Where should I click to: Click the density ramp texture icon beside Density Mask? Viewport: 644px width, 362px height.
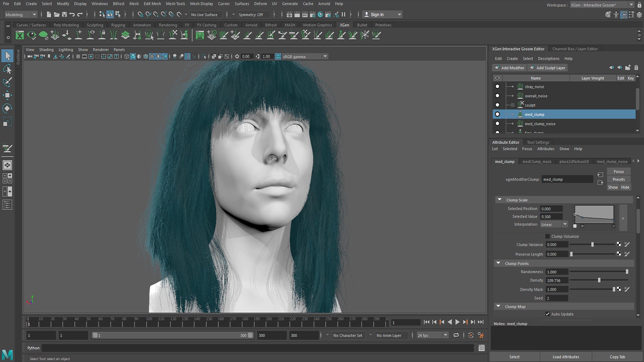(x=619, y=289)
